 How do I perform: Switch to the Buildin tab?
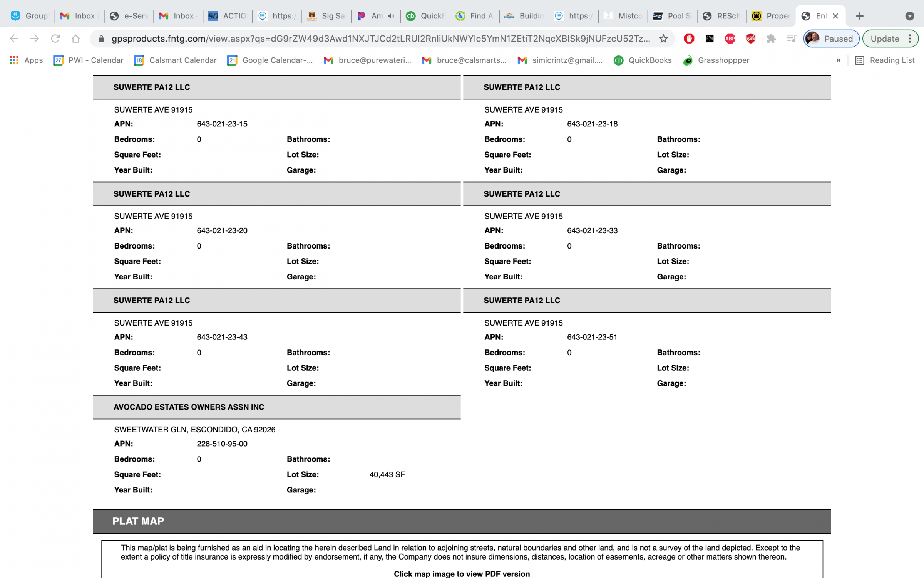click(524, 16)
